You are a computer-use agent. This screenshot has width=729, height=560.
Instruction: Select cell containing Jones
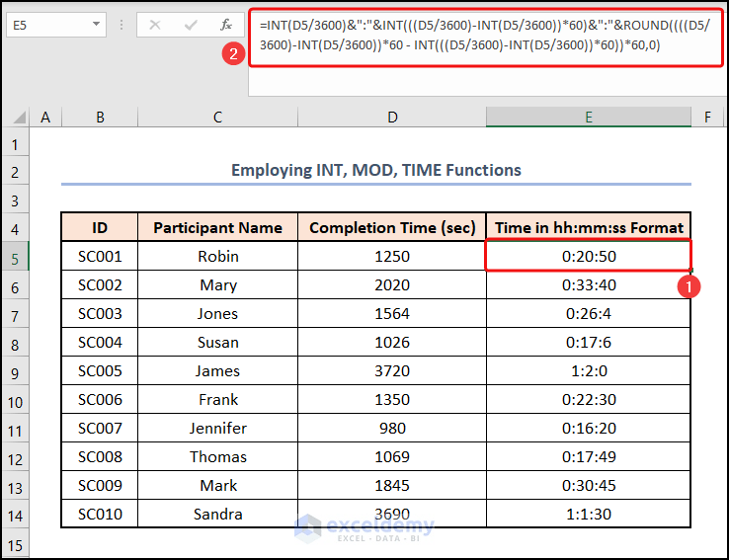coord(217,314)
